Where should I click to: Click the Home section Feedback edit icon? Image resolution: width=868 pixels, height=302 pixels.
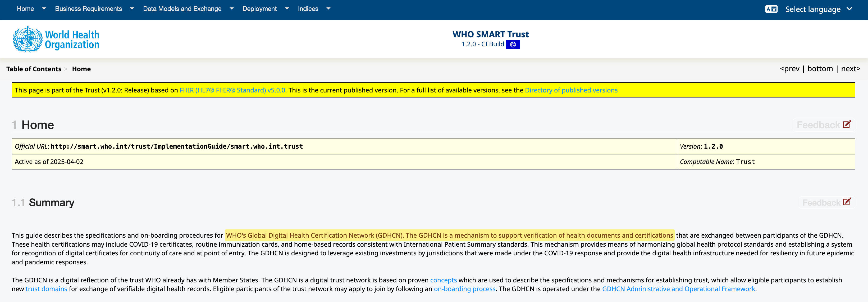tap(846, 125)
